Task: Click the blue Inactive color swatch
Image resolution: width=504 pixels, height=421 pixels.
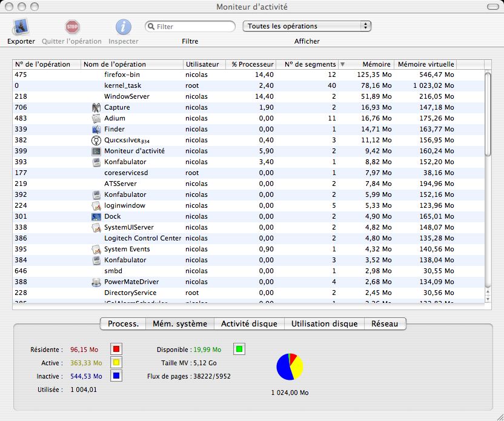Action: click(x=116, y=376)
